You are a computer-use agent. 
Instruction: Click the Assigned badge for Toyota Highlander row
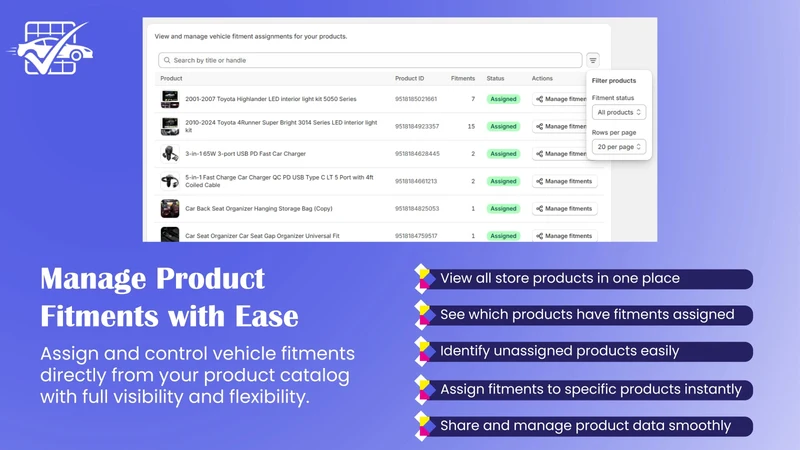(x=503, y=99)
